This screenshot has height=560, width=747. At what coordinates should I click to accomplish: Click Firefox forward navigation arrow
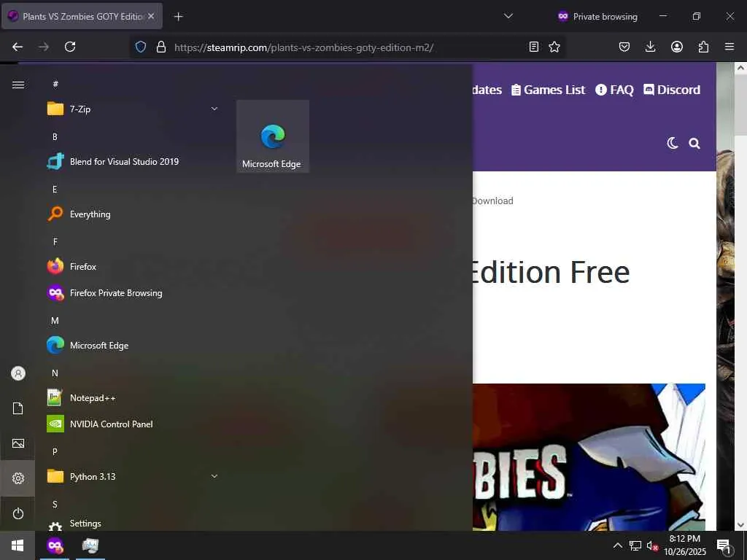(44, 47)
